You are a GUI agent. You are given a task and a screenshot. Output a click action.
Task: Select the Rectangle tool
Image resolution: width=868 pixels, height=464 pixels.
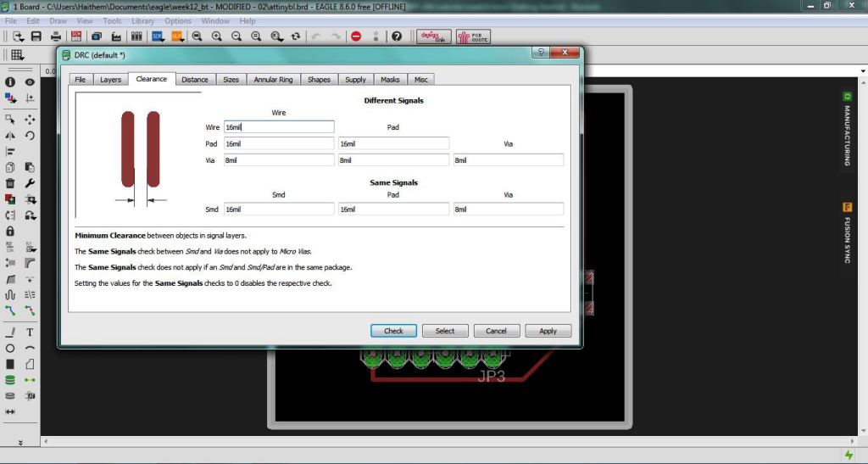click(x=10, y=364)
